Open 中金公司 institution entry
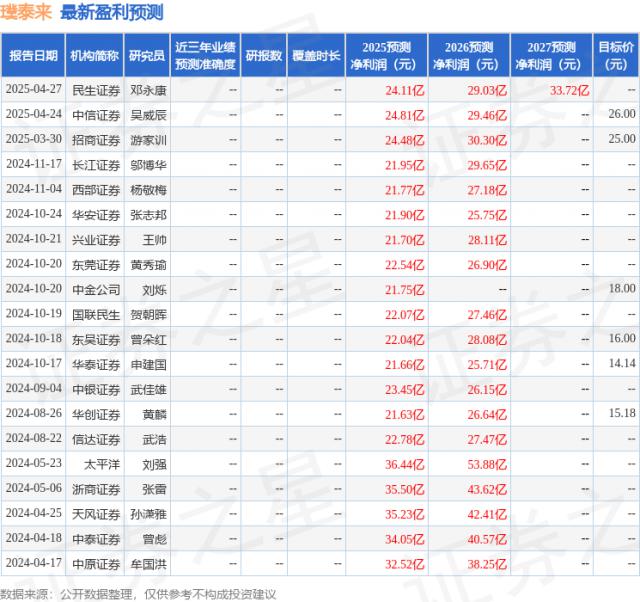The image size is (640, 602). (x=96, y=289)
